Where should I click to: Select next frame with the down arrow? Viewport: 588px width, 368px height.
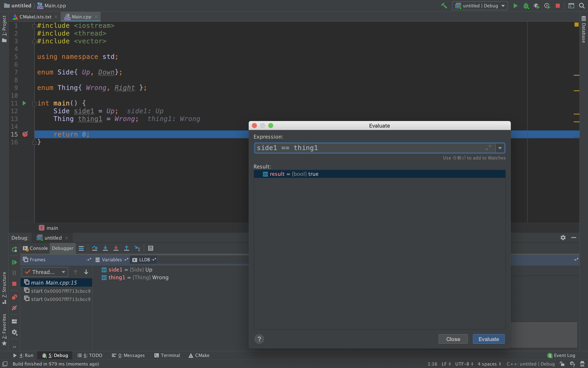click(x=86, y=272)
